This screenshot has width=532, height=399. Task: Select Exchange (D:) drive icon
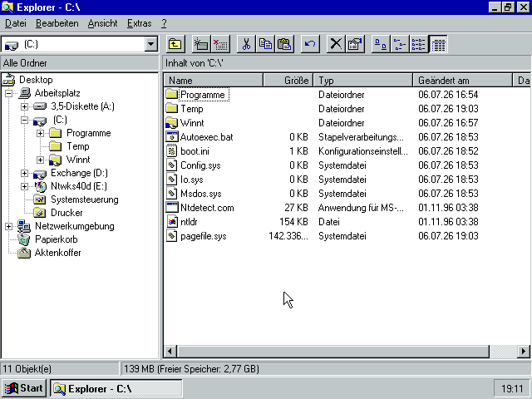[40, 174]
